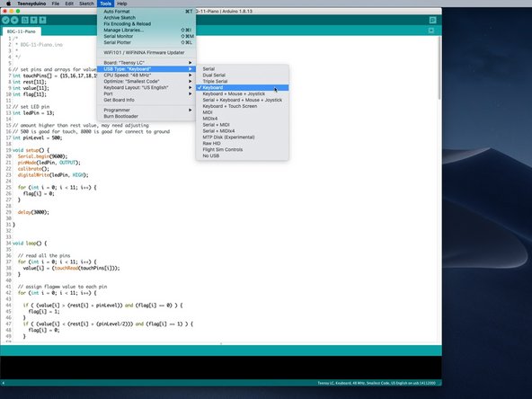This screenshot has width=532, height=399.
Task: Open the Edit menu
Action: click(x=69, y=4)
